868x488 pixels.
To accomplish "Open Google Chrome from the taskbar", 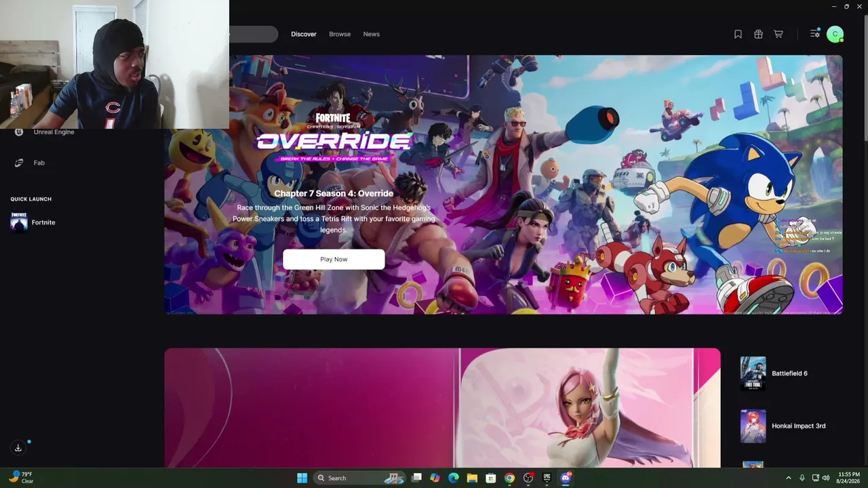I will tap(509, 478).
